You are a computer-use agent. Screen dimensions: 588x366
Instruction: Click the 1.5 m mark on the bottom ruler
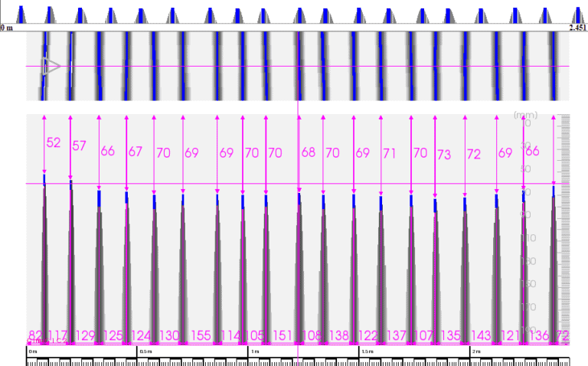[367, 351]
